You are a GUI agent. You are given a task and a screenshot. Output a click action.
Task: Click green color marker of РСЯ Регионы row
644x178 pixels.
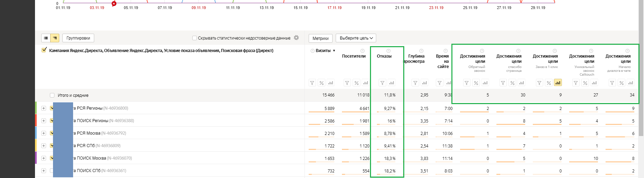pyautogui.click(x=36, y=108)
